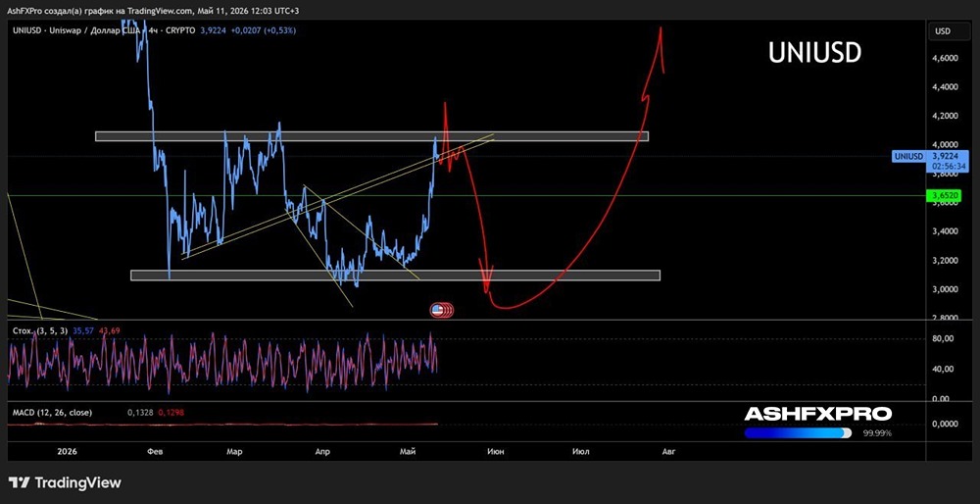Click the Мар label on time axis
980x504 pixels.
click(x=234, y=451)
